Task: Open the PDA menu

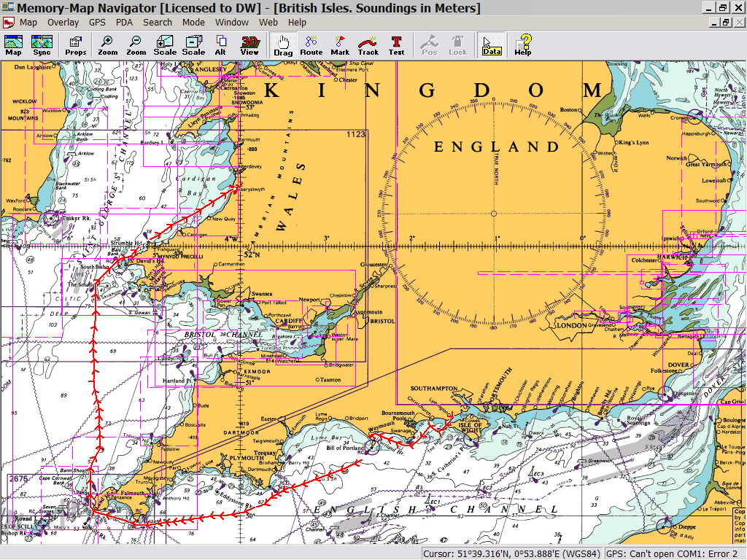Action: click(x=124, y=23)
